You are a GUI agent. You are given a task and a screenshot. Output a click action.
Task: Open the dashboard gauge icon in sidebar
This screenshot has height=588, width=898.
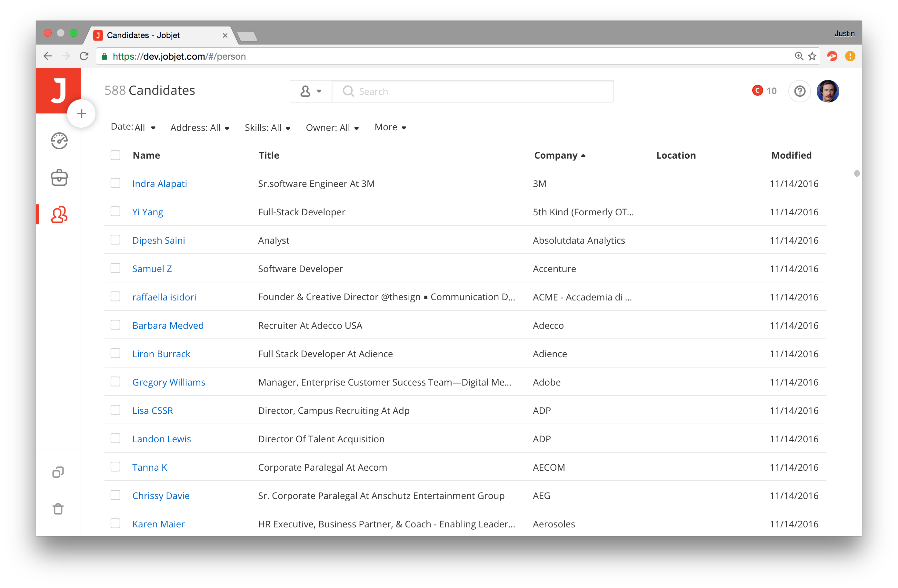tap(59, 141)
